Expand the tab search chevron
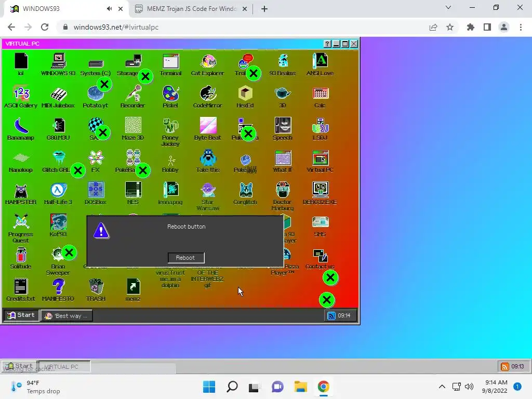 click(448, 7)
